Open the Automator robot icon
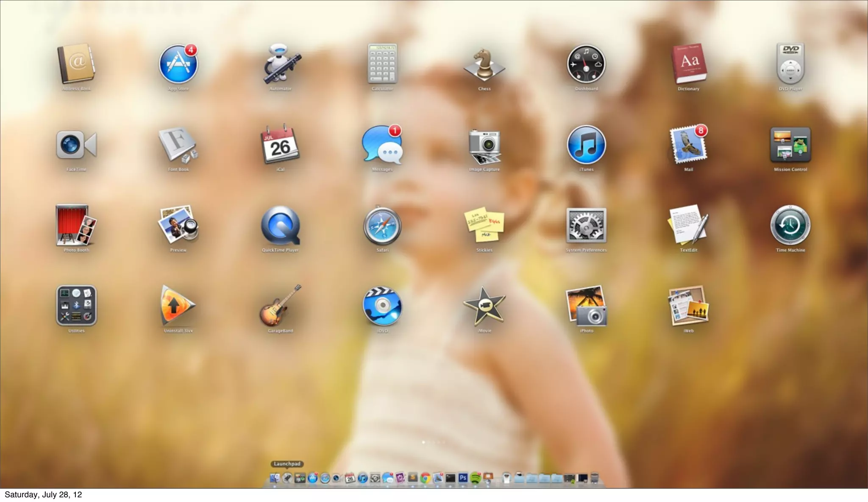Viewport: 868px width, 502px height. [280, 64]
